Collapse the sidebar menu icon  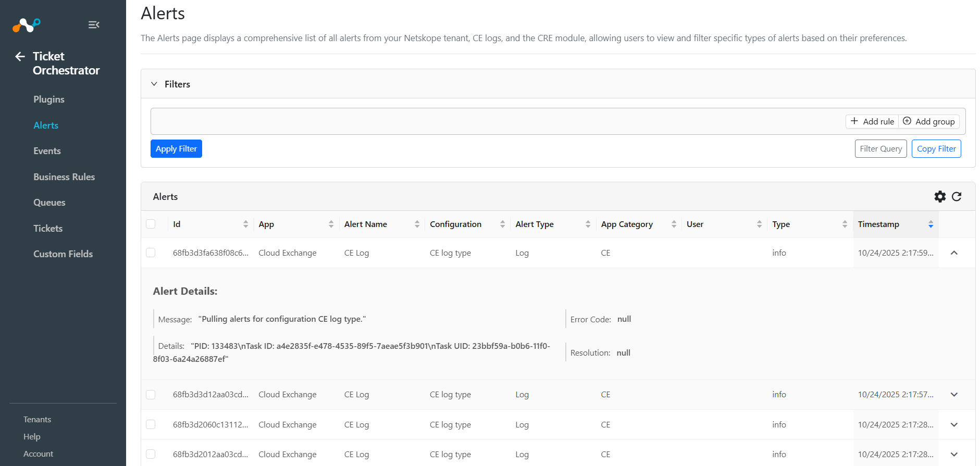pyautogui.click(x=94, y=24)
